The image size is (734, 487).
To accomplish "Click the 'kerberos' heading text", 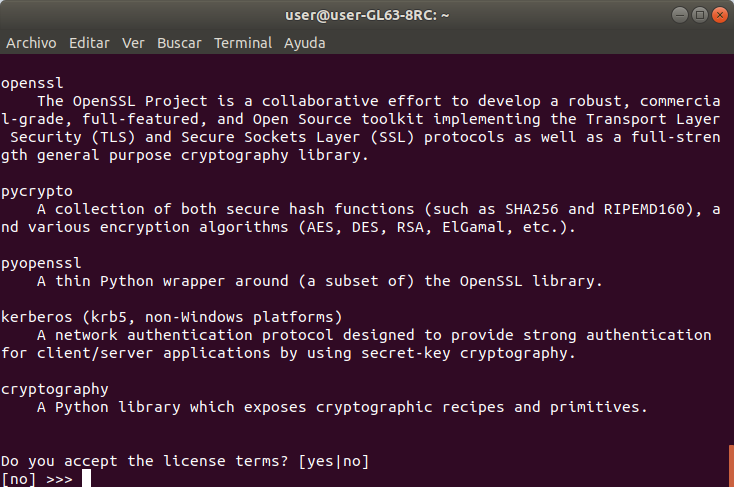I will click(37, 317).
